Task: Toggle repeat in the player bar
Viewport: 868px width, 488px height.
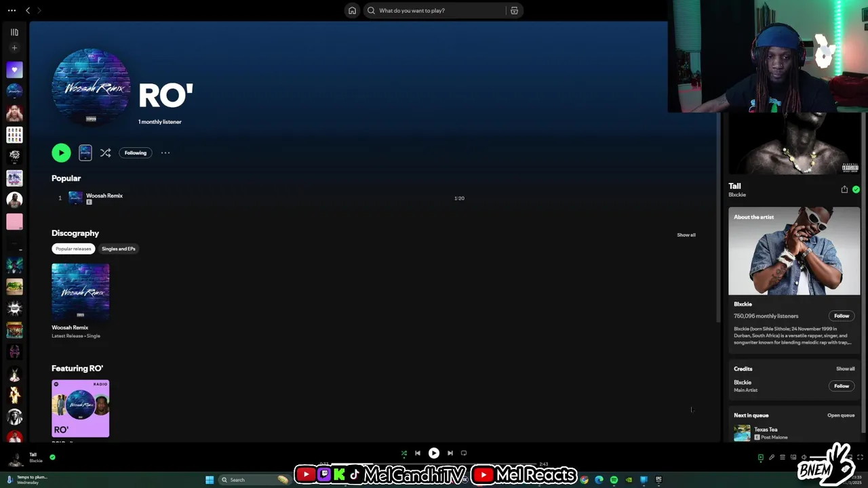Action: point(464,453)
